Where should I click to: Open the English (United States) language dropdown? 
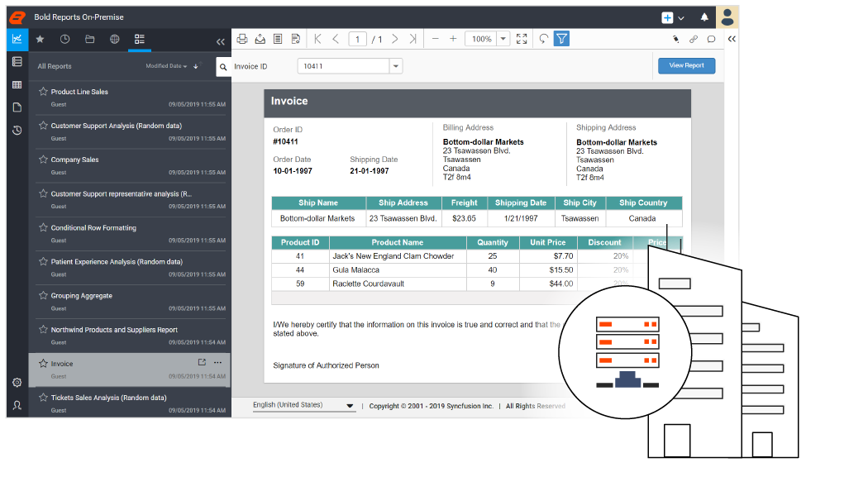coord(303,405)
